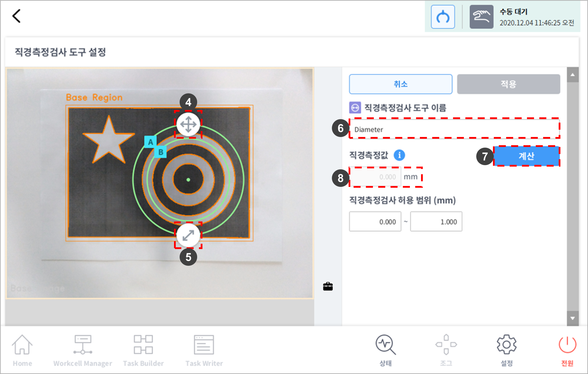Click the minimum tolerance field 0.000

tap(375, 222)
